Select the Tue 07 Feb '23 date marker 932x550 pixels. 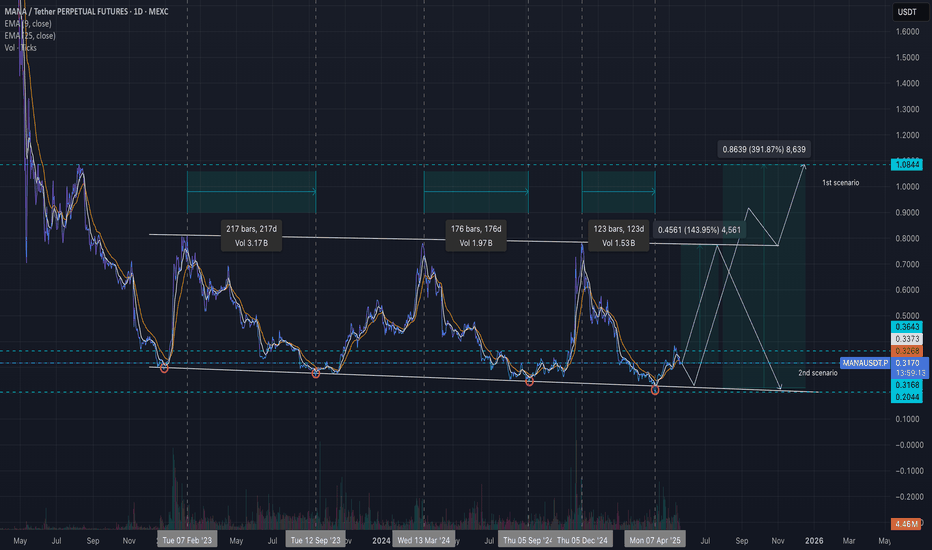pos(187,540)
